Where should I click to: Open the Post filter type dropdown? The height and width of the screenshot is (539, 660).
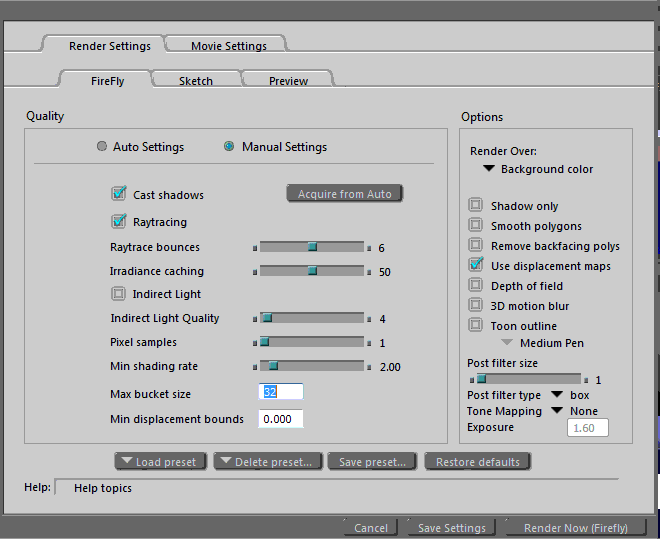click(557, 395)
